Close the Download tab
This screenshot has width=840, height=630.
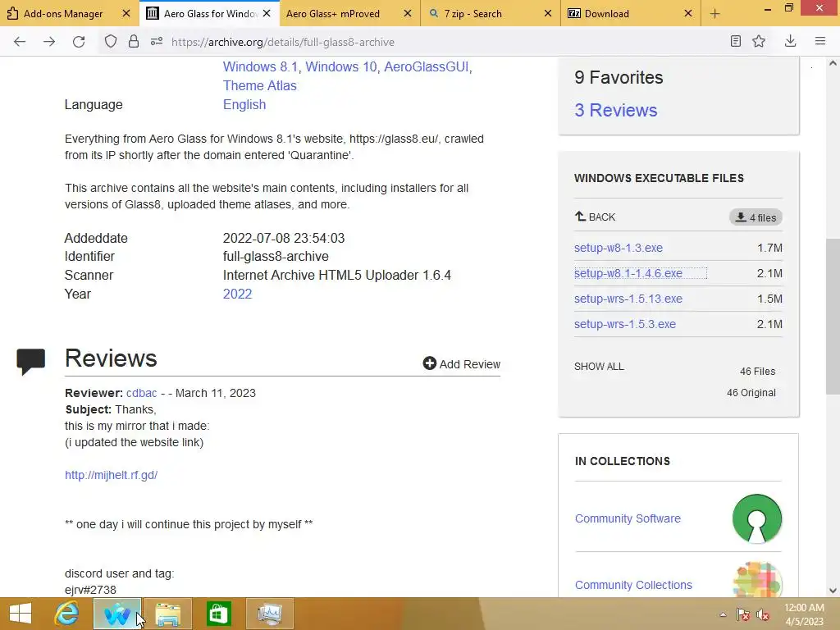[688, 13]
